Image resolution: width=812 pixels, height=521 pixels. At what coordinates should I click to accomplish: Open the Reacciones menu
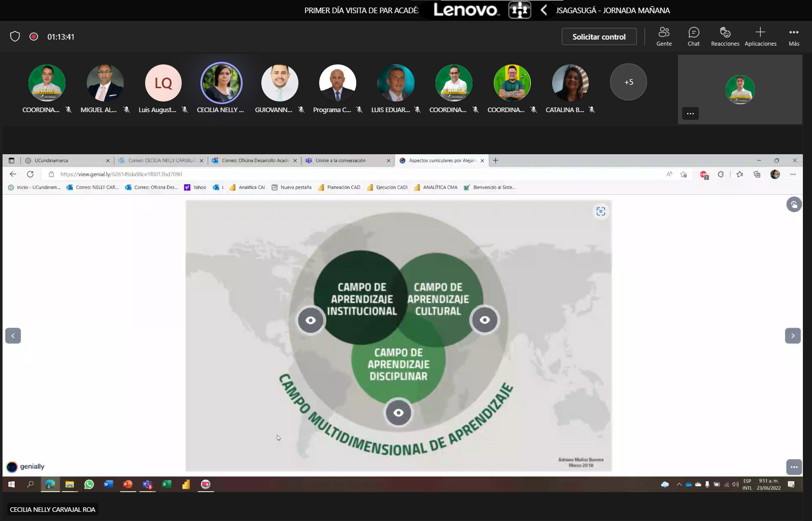click(x=725, y=37)
